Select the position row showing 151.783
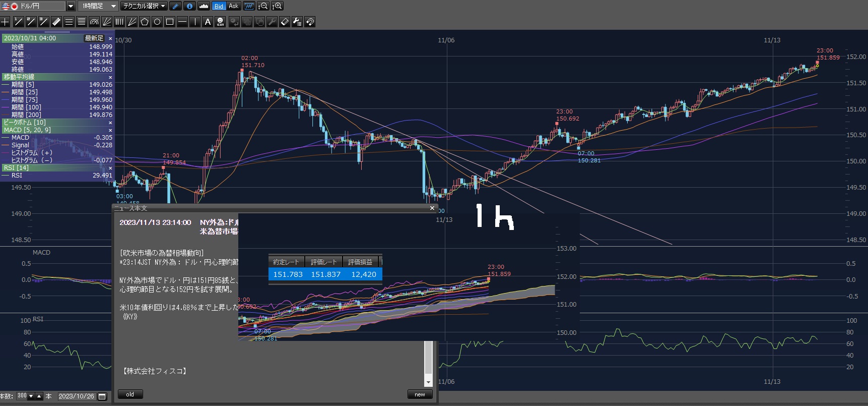The width and height of the screenshot is (868, 406). tap(325, 274)
